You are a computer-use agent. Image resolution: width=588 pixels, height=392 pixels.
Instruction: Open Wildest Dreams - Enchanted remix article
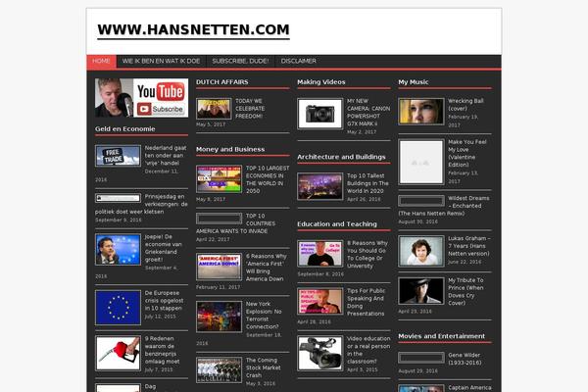pos(445,206)
